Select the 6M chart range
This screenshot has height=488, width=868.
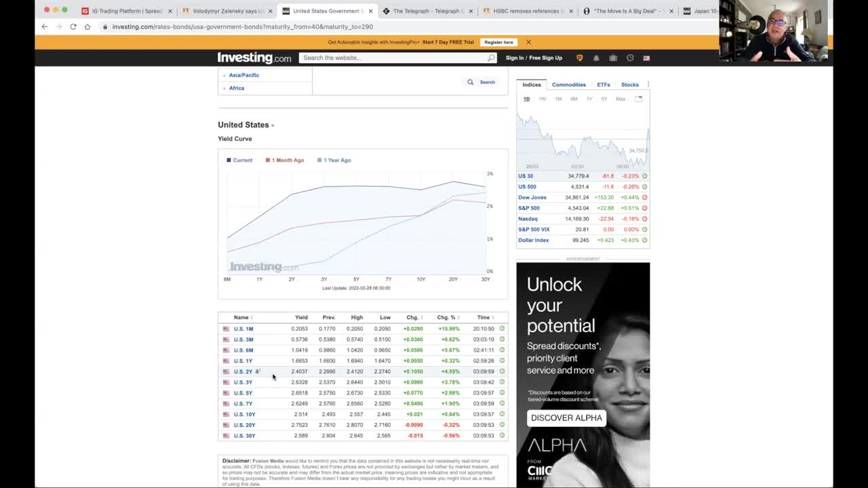[574, 99]
